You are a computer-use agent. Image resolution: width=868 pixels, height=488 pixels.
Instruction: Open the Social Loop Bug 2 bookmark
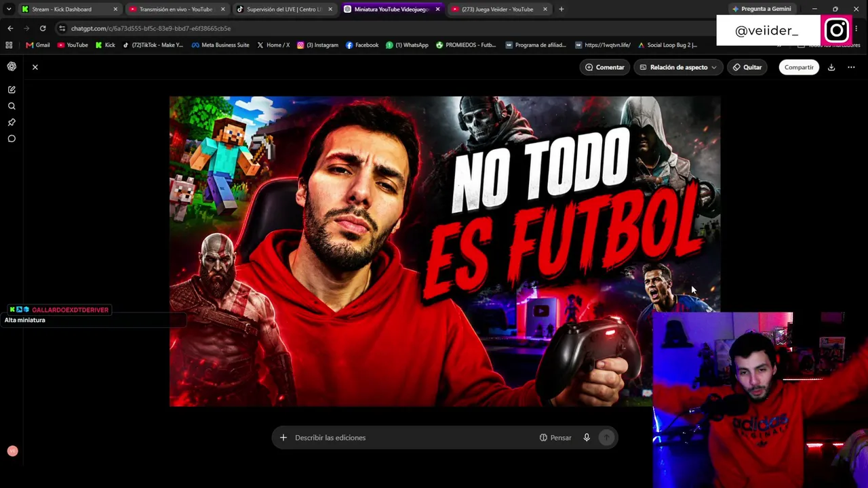[667, 45]
